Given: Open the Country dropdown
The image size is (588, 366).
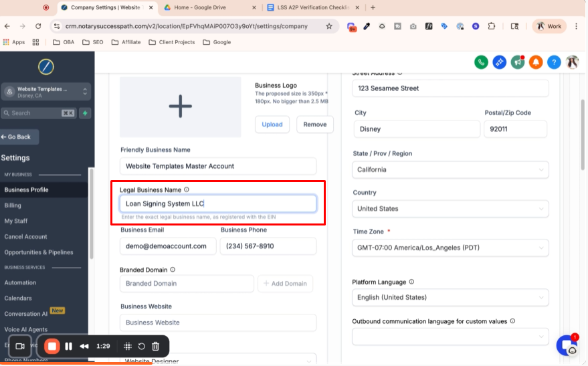Looking at the screenshot, I should coord(450,209).
